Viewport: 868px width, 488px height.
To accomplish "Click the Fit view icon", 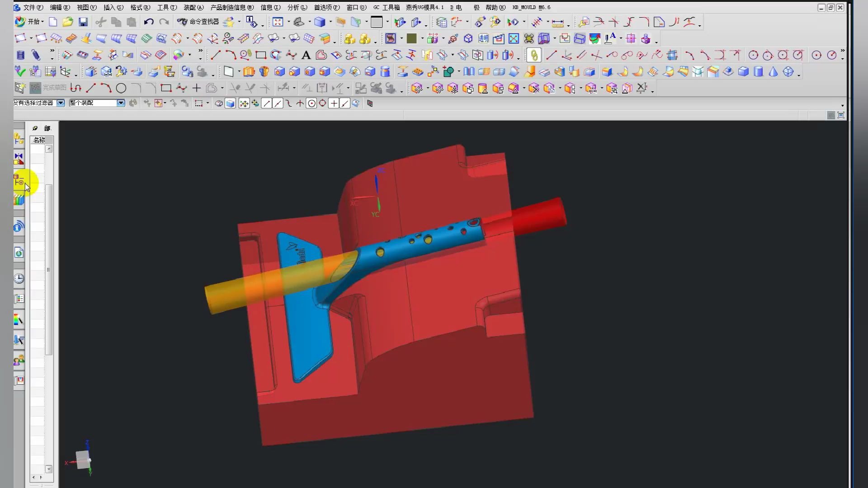I will (x=278, y=22).
